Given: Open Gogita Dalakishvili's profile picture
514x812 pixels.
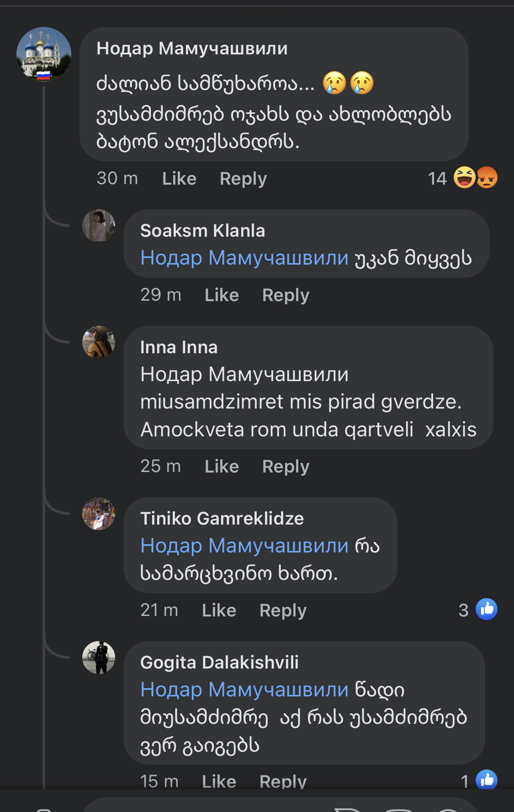Looking at the screenshot, I should point(99,658).
